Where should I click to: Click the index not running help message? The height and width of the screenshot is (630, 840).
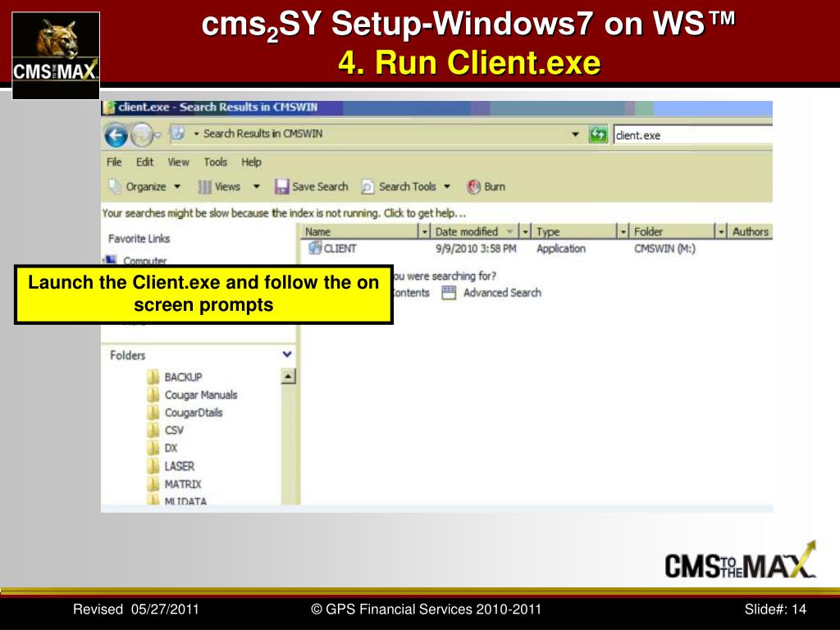click(x=285, y=213)
